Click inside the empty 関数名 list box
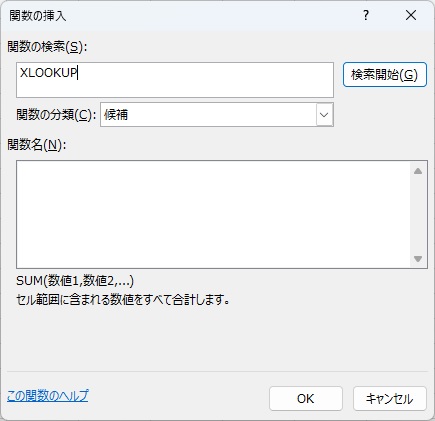The width and height of the screenshot is (435, 421). (x=213, y=214)
